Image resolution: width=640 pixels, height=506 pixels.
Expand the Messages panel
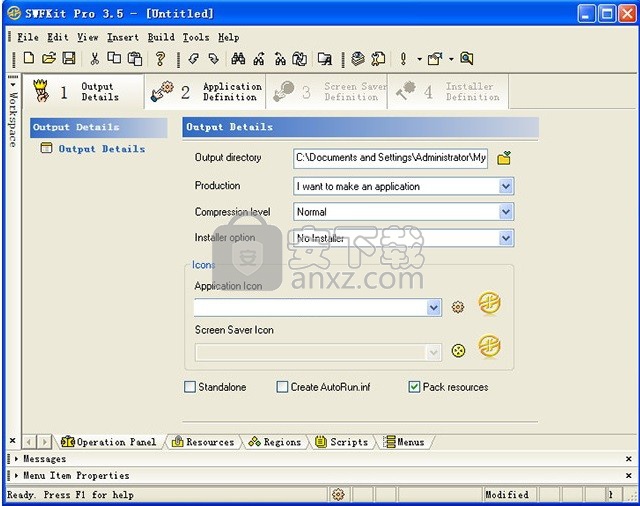(16, 459)
